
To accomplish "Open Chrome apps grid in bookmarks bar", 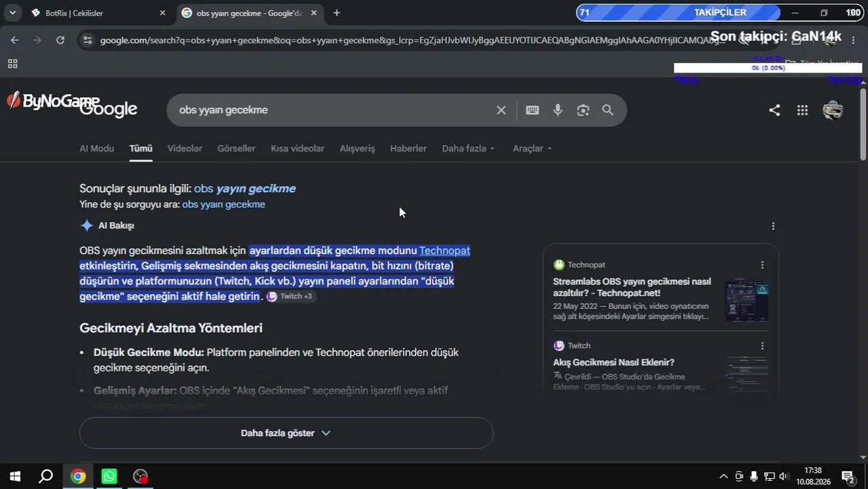I will pos(12,64).
